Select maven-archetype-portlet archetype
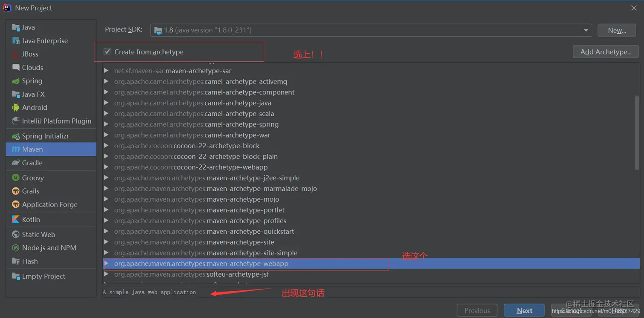 pyautogui.click(x=371, y=210)
